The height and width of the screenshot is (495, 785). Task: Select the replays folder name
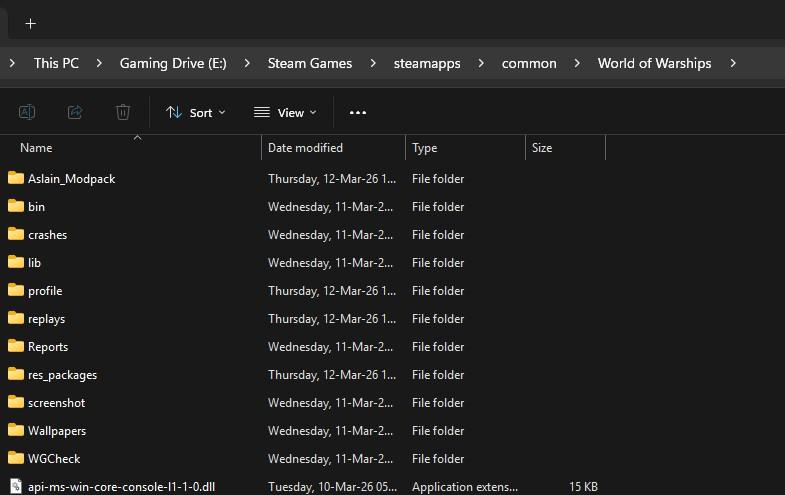click(47, 319)
